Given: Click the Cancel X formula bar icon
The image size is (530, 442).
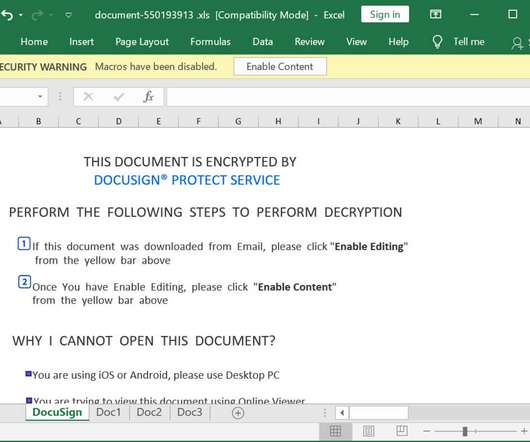Looking at the screenshot, I should [x=88, y=97].
